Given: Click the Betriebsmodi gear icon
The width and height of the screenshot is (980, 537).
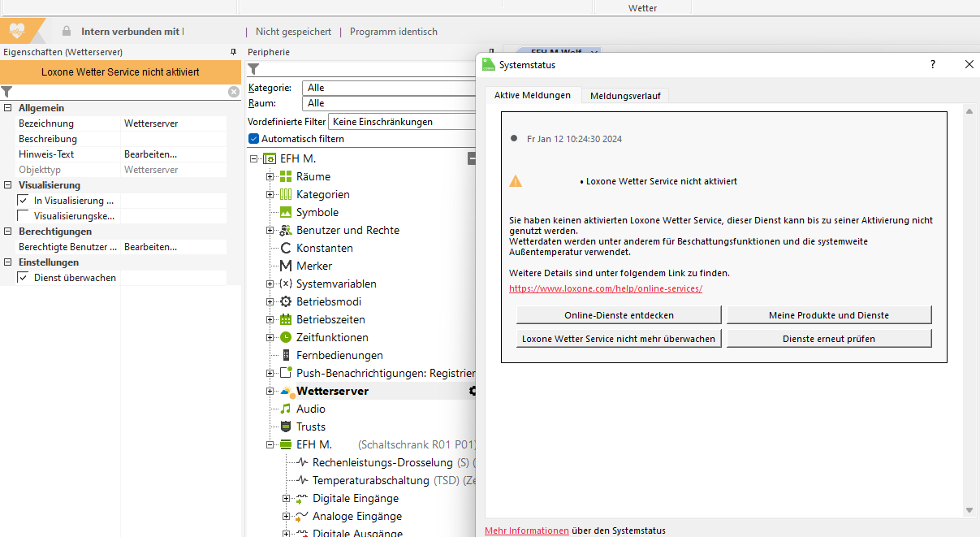Looking at the screenshot, I should pos(286,301).
